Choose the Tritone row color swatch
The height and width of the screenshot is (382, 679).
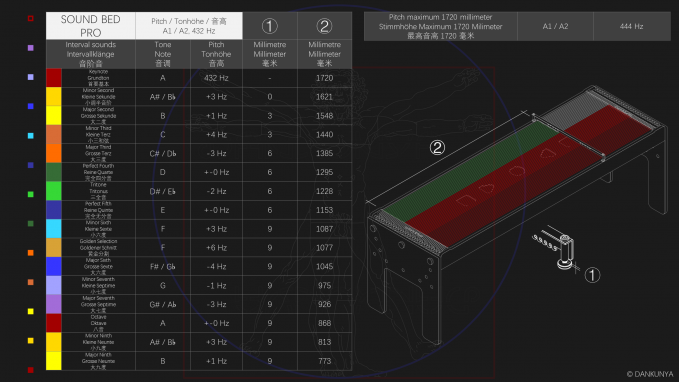(x=54, y=191)
